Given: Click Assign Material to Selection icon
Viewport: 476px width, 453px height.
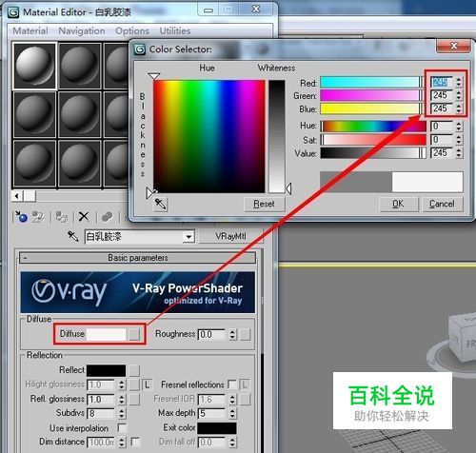Looking at the screenshot, I should pos(62,217).
